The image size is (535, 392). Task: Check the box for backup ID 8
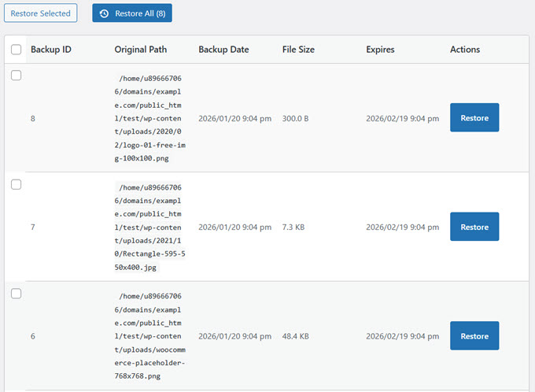17,76
